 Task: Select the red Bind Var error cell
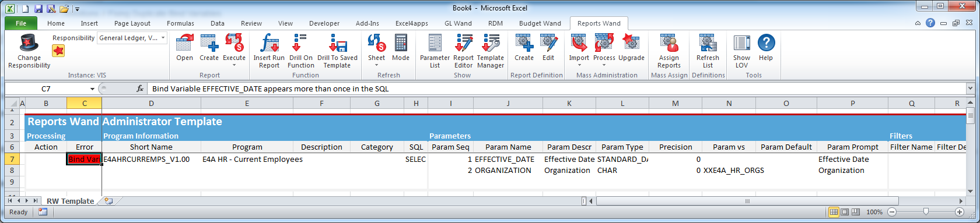coord(84,159)
